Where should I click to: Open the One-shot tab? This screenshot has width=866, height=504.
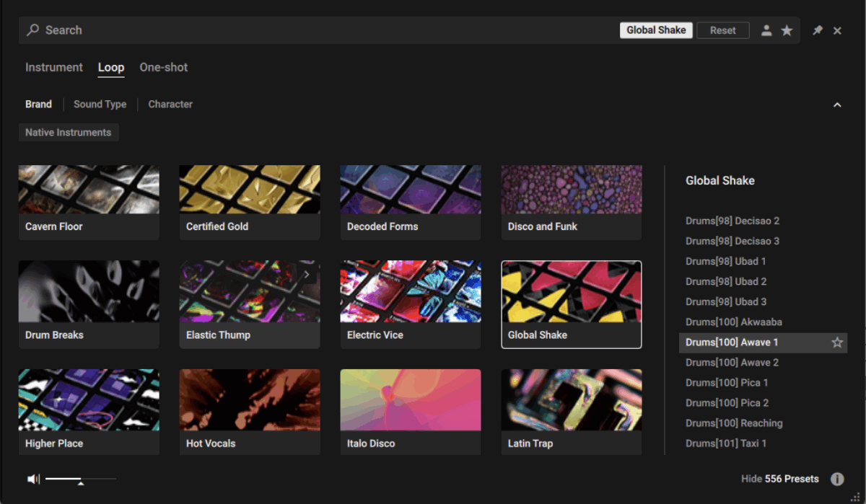click(164, 67)
